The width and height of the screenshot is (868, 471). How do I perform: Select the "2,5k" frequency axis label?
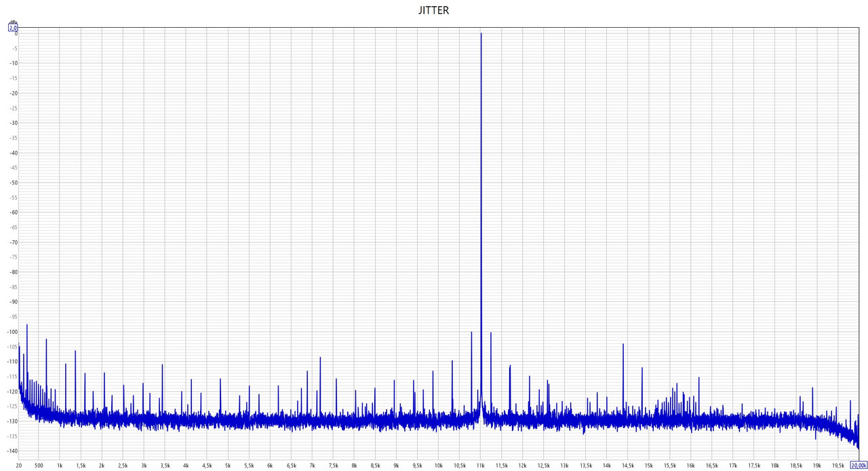(123, 466)
